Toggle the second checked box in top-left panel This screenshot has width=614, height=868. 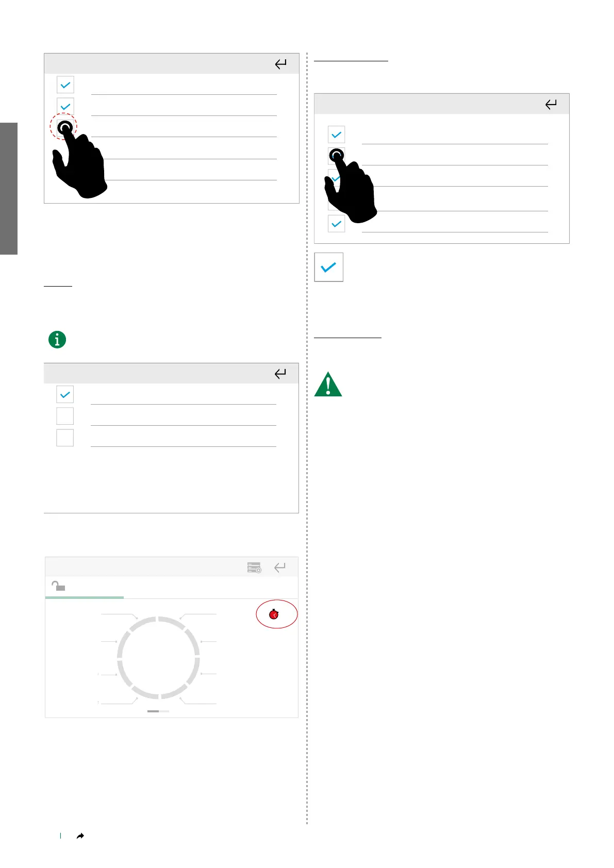[65, 106]
